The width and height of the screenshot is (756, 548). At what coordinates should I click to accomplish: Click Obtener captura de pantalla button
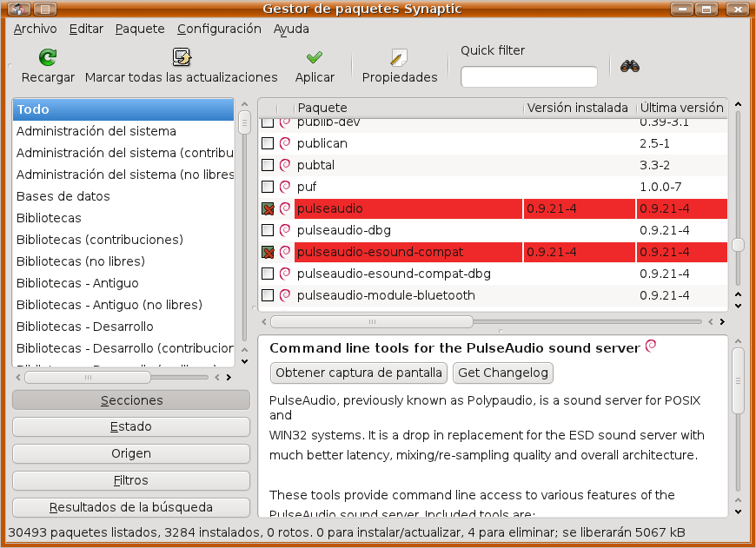(x=359, y=373)
